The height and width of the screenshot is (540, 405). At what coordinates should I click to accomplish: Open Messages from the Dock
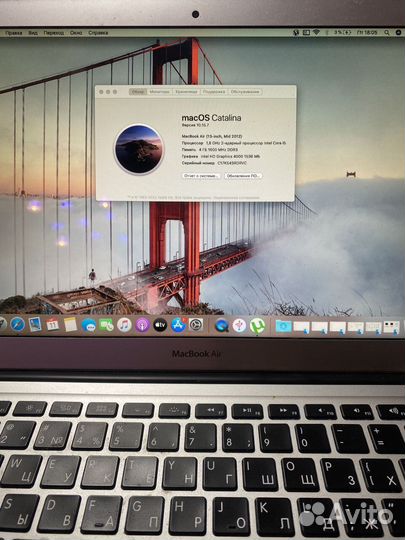89,325
